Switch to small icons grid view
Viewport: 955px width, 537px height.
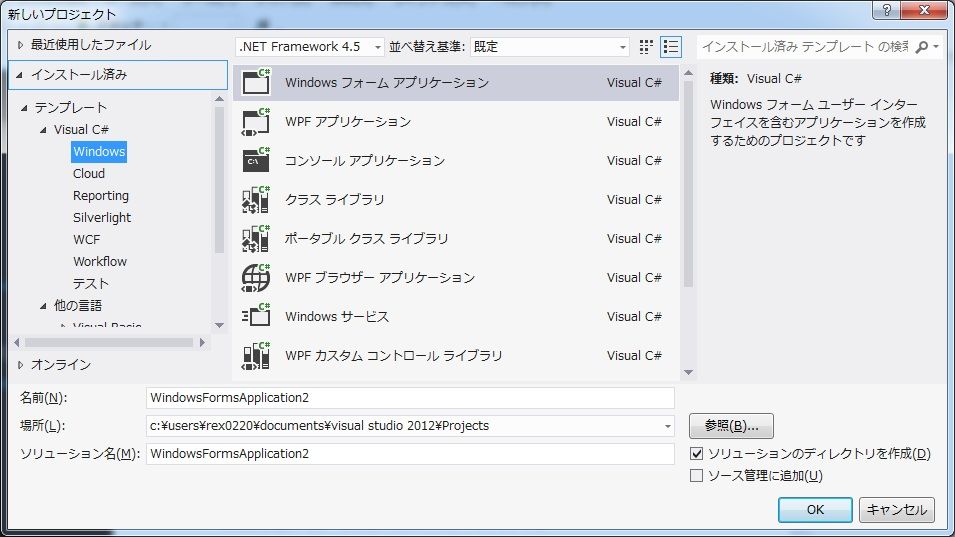click(x=646, y=47)
